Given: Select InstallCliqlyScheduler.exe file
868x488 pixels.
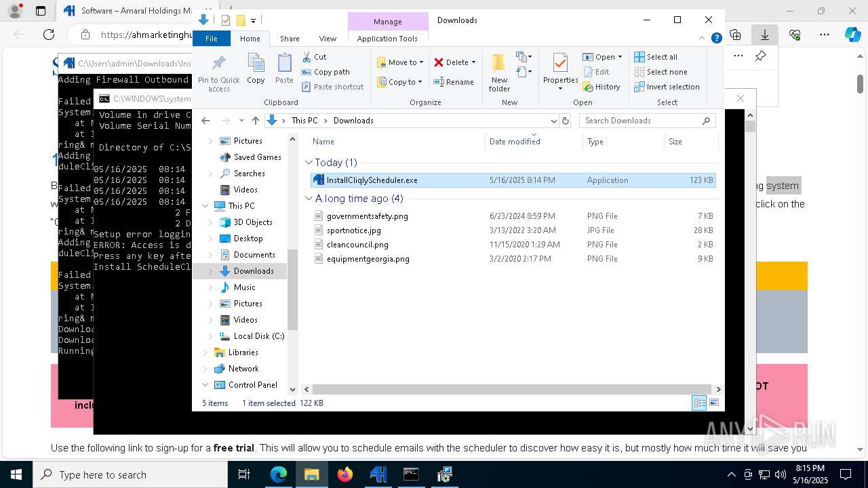Looking at the screenshot, I should tap(513, 180).
